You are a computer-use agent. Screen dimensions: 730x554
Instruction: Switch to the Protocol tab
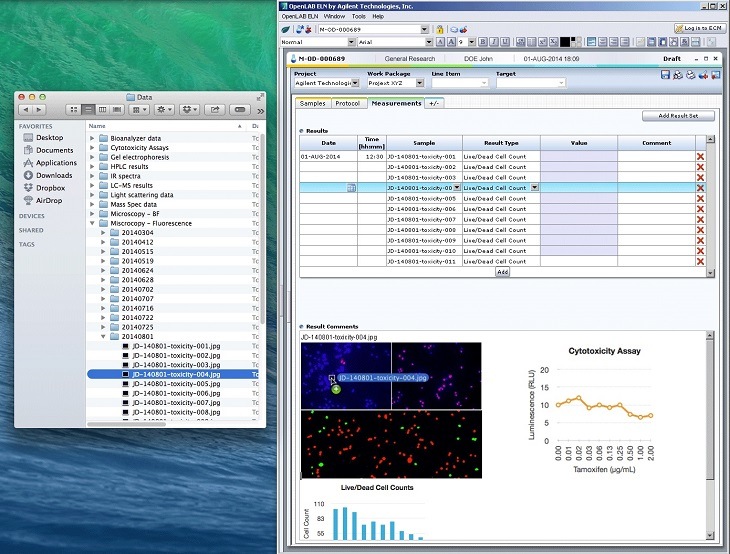348,103
